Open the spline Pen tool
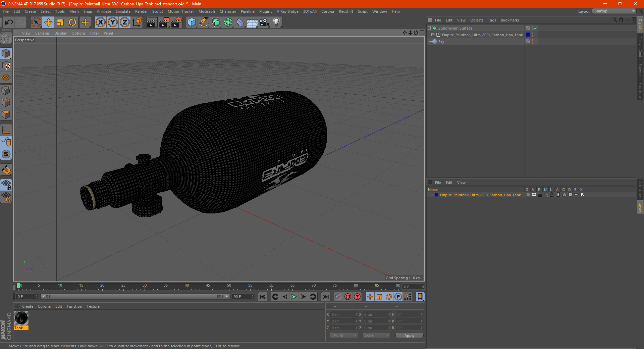 (204, 22)
